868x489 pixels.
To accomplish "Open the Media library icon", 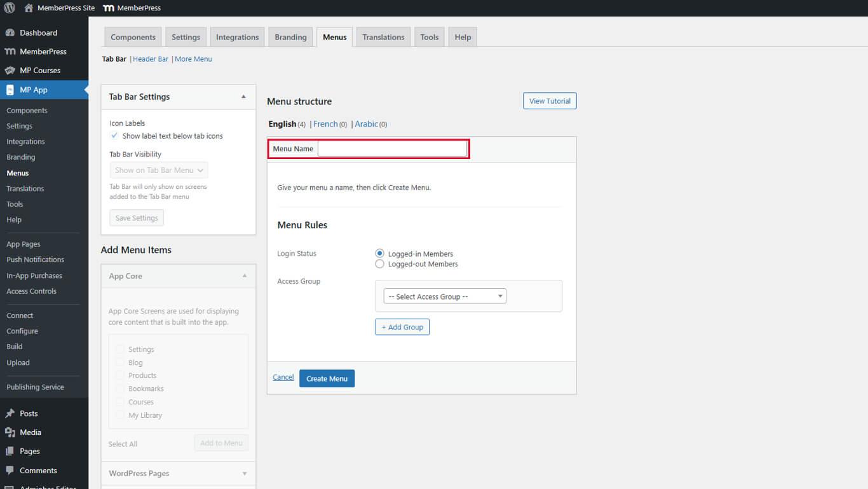I will tap(10, 432).
